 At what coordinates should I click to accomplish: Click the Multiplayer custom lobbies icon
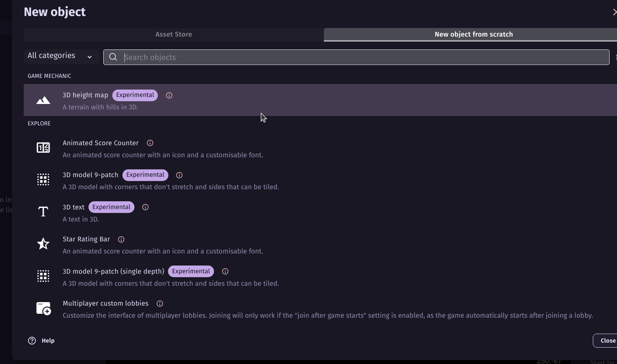[x=43, y=308]
